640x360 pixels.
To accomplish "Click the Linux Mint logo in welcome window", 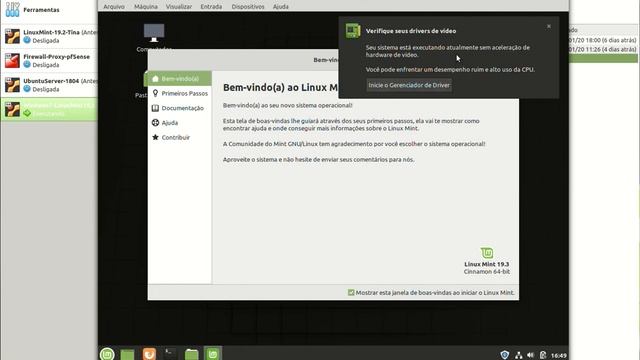I will click(x=487, y=253).
